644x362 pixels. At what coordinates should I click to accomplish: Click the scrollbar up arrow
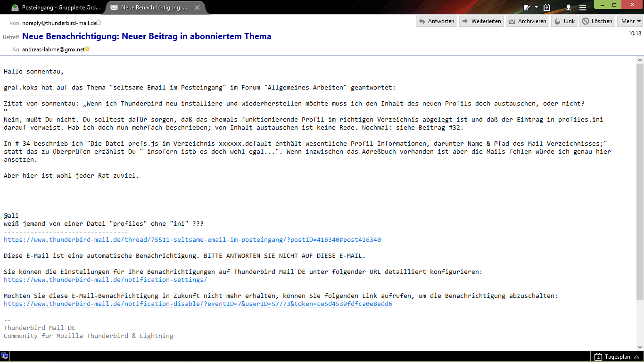pos(640,60)
